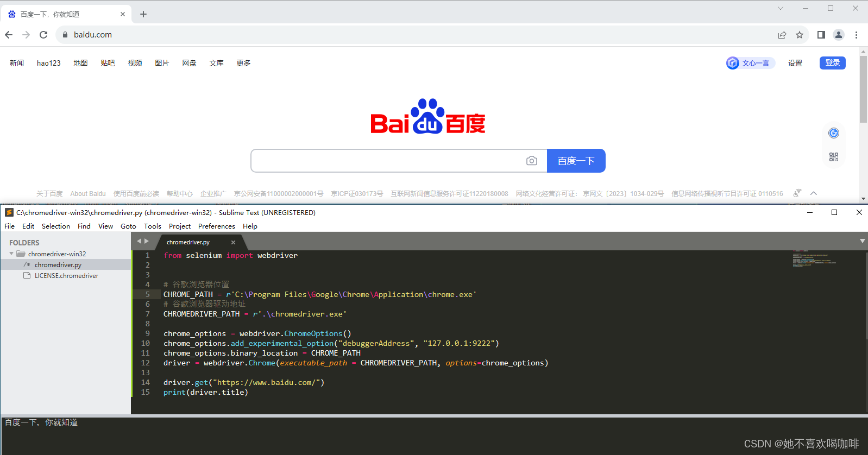Open the 贴吧 link

coord(108,63)
